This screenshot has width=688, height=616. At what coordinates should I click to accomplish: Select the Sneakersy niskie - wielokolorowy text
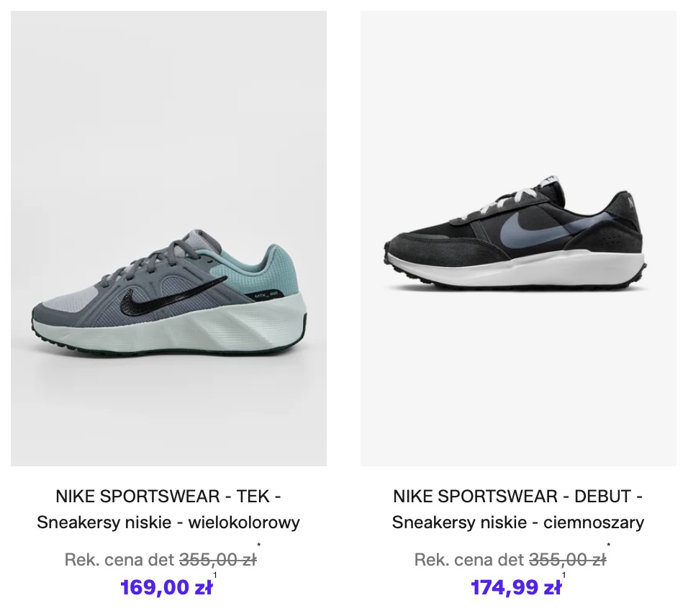click(168, 522)
